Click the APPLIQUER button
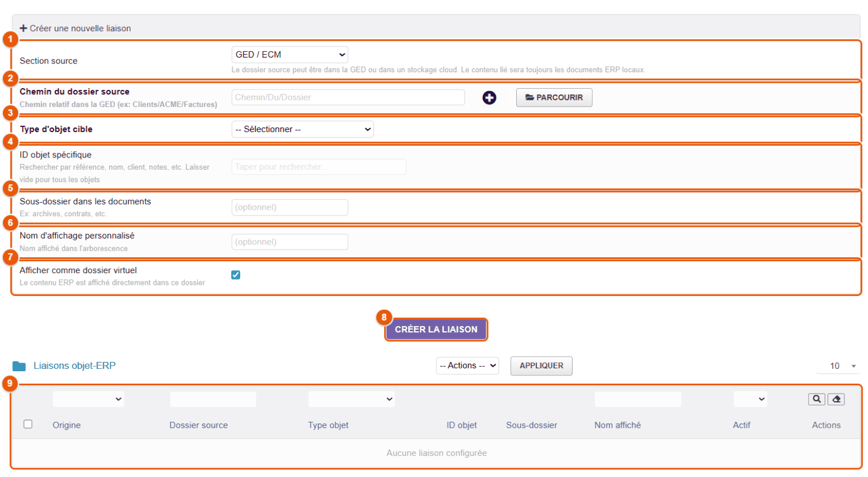 pos(541,365)
